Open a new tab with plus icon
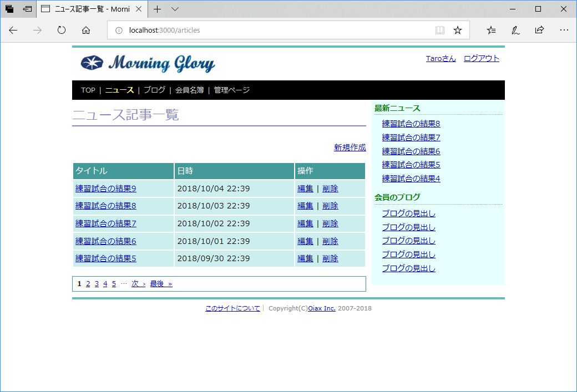 coord(157,9)
